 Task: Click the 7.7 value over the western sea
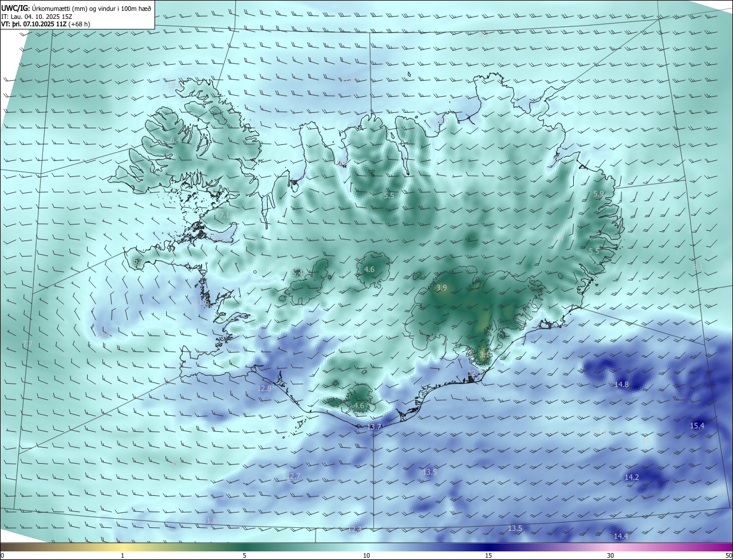[x=27, y=344]
